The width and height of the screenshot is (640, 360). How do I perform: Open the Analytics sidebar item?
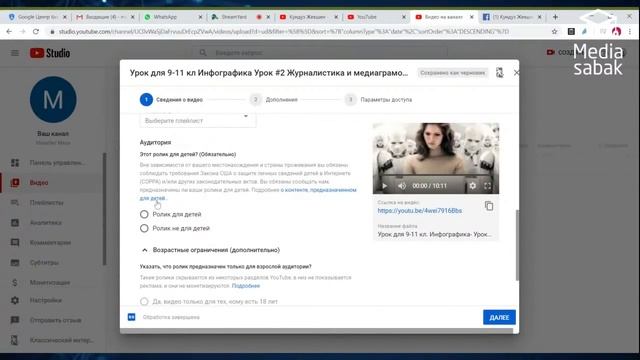pos(46,222)
